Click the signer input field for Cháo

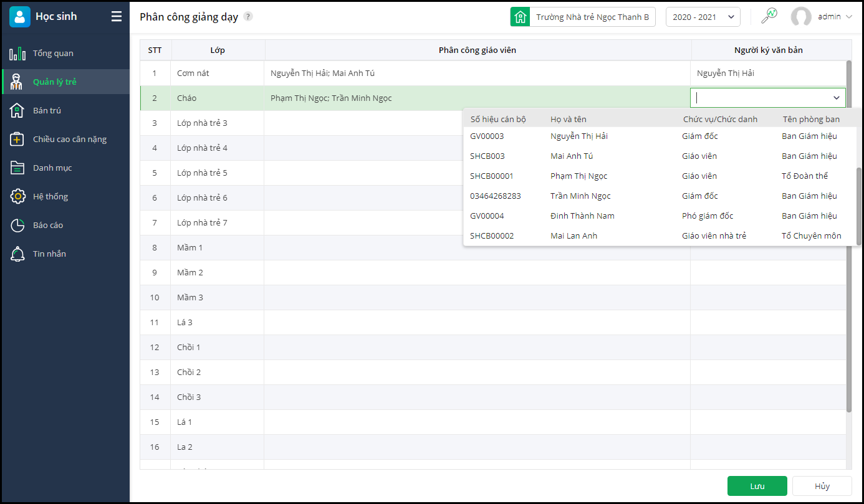[761, 98]
